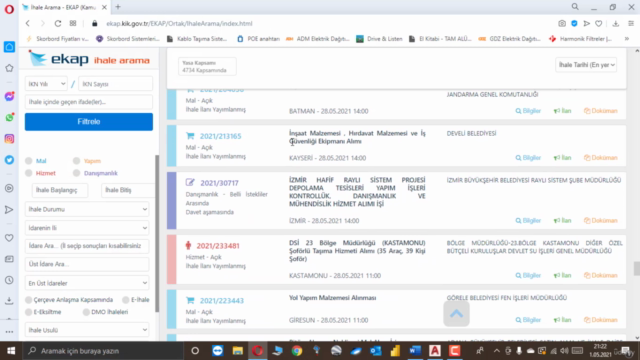640x360 pixels.
Task: Open Instagram in Opera sidebar
Action: (9, 139)
